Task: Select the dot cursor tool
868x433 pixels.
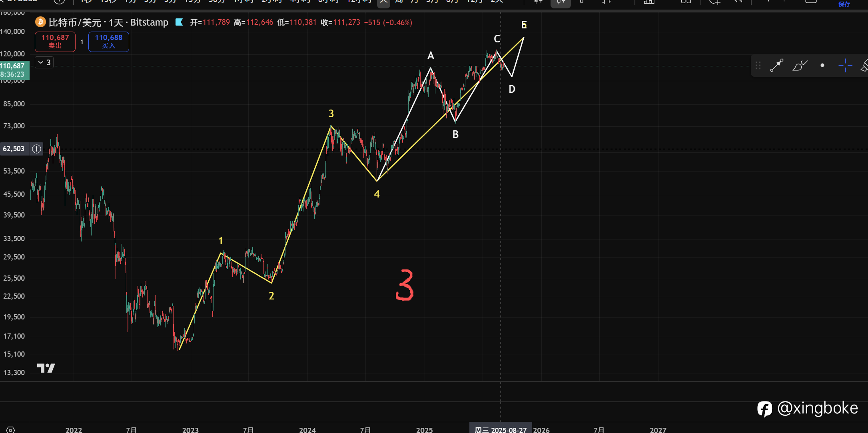Action: [x=822, y=65]
